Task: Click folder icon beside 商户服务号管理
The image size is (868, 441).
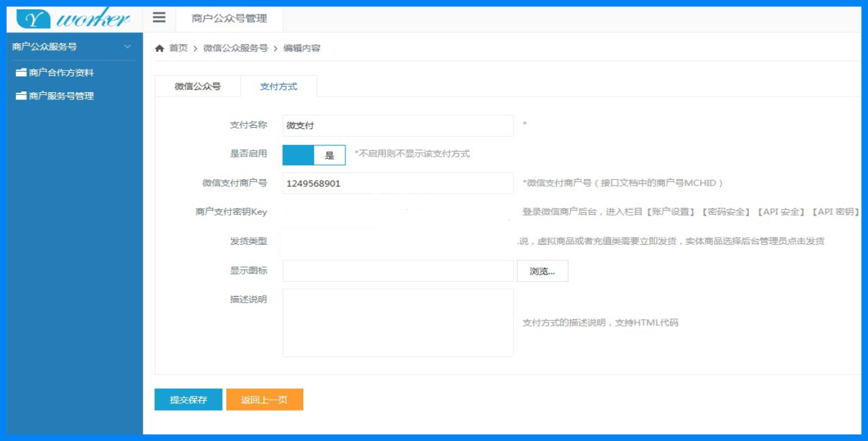Action: (21, 96)
